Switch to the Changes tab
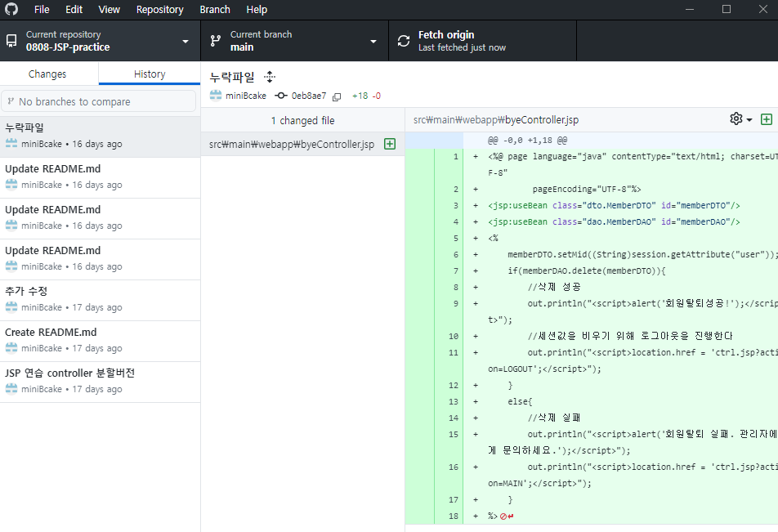Viewport: 778px width, 532px height. click(x=47, y=74)
